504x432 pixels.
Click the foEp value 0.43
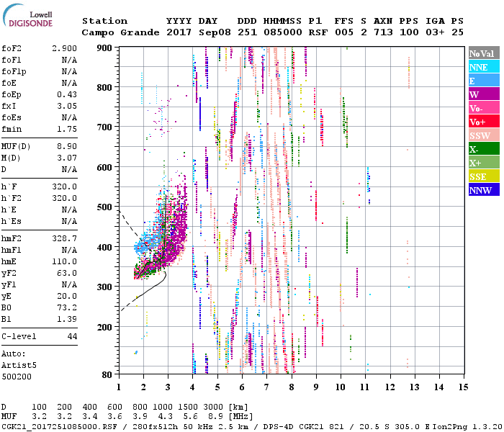(67, 94)
